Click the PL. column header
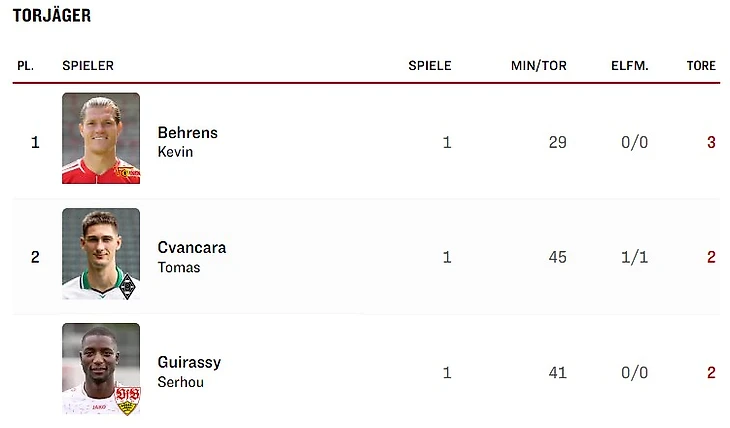The width and height of the screenshot is (730, 428). [x=25, y=66]
